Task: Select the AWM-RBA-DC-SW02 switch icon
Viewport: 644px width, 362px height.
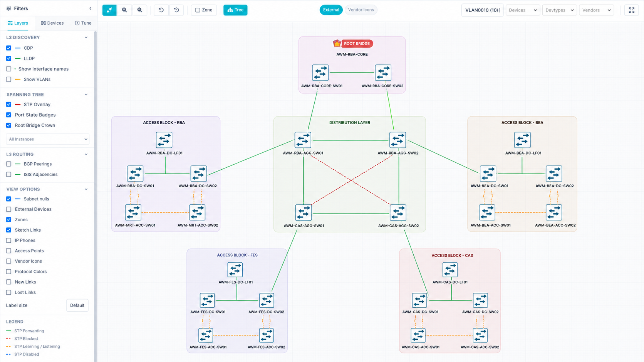Action: [x=199, y=173]
